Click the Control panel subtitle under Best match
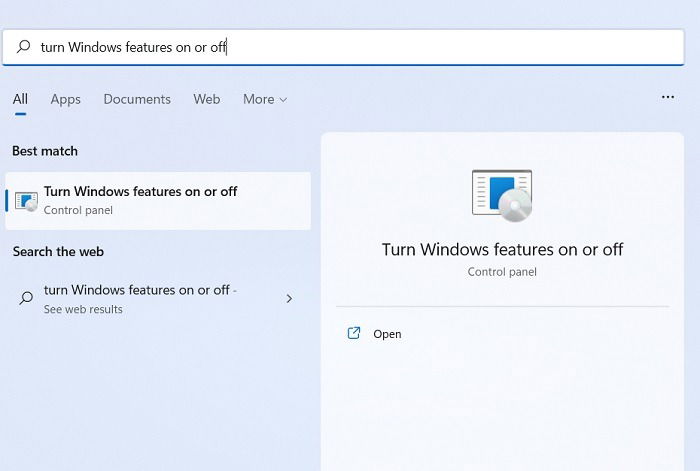Screen dimensions: 700x471 (78, 210)
